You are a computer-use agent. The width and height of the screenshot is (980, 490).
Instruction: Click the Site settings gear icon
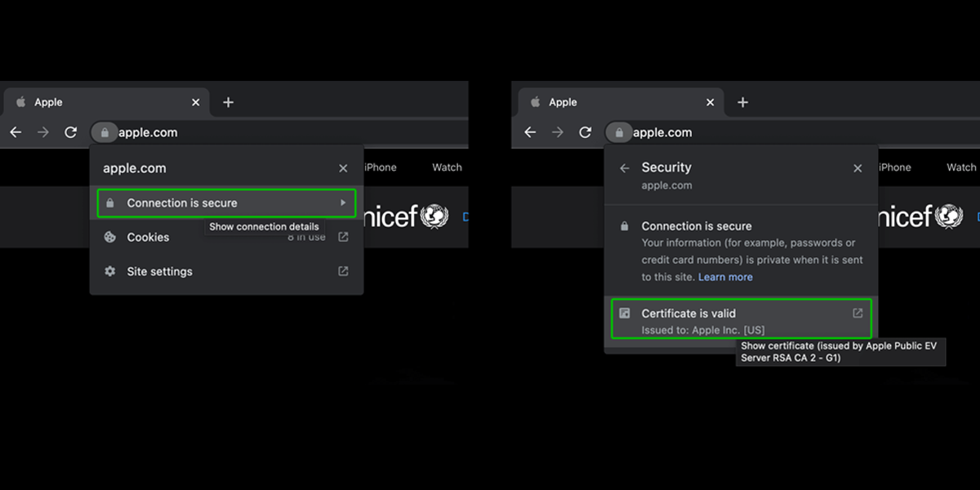pyautogui.click(x=110, y=271)
